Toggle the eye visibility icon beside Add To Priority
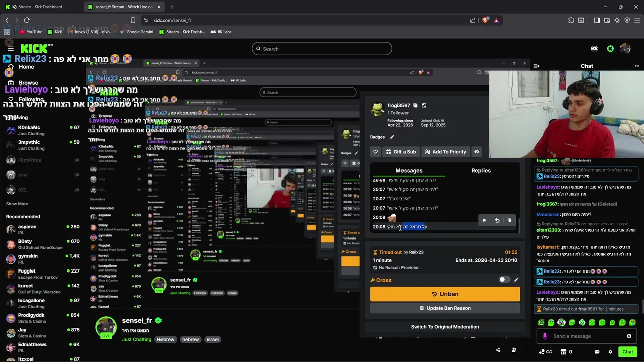Viewport: 644px width, 362px height. click(477, 152)
